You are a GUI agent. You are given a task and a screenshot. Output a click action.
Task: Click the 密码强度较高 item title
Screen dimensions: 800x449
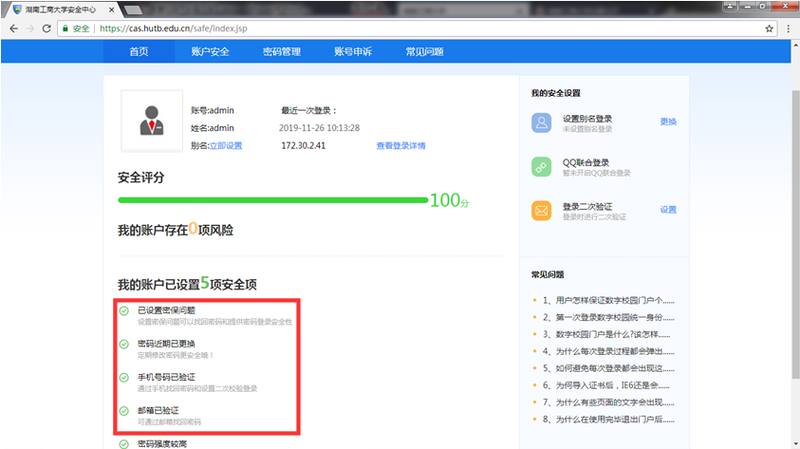click(162, 444)
